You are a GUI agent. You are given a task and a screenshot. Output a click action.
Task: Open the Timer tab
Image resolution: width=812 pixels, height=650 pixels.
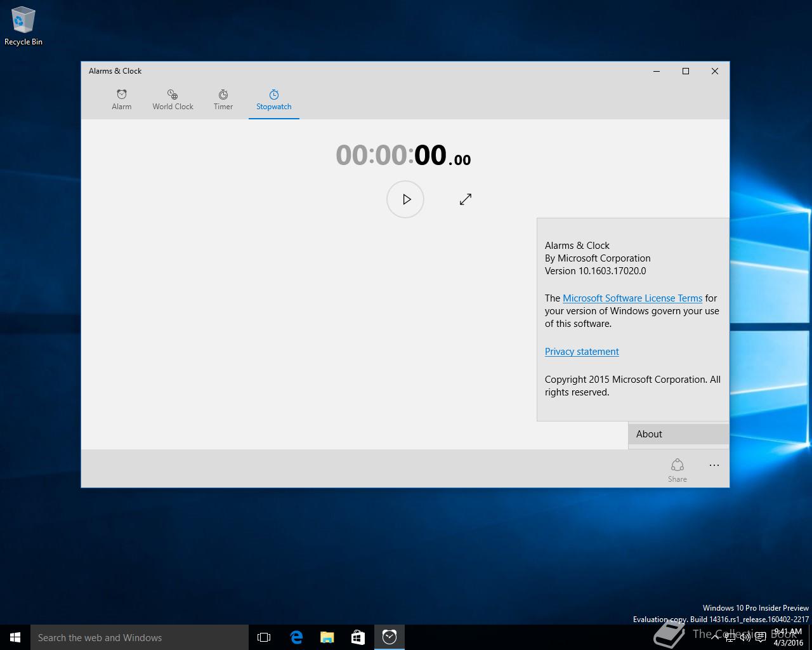click(223, 100)
